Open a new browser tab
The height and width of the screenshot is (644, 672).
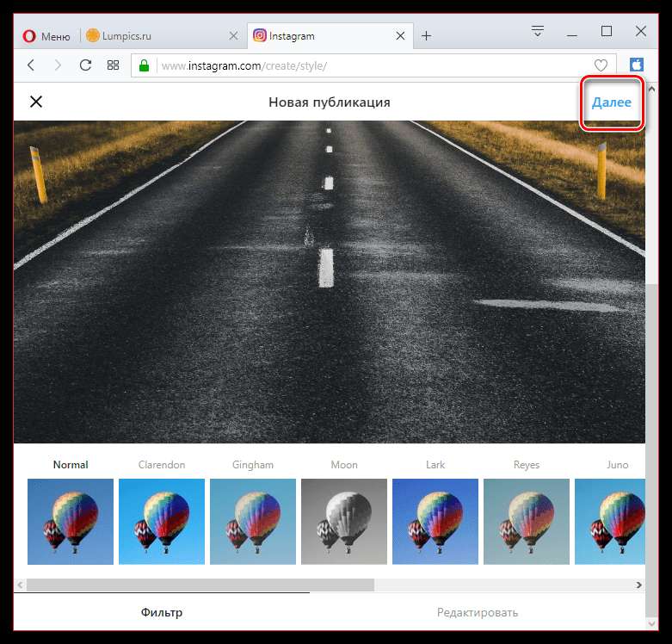click(427, 36)
